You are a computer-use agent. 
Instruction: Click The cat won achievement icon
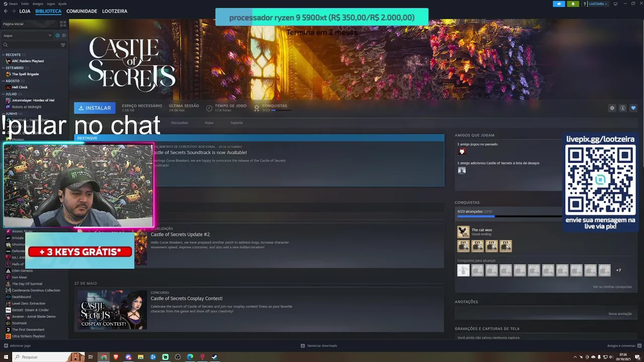[463, 232]
